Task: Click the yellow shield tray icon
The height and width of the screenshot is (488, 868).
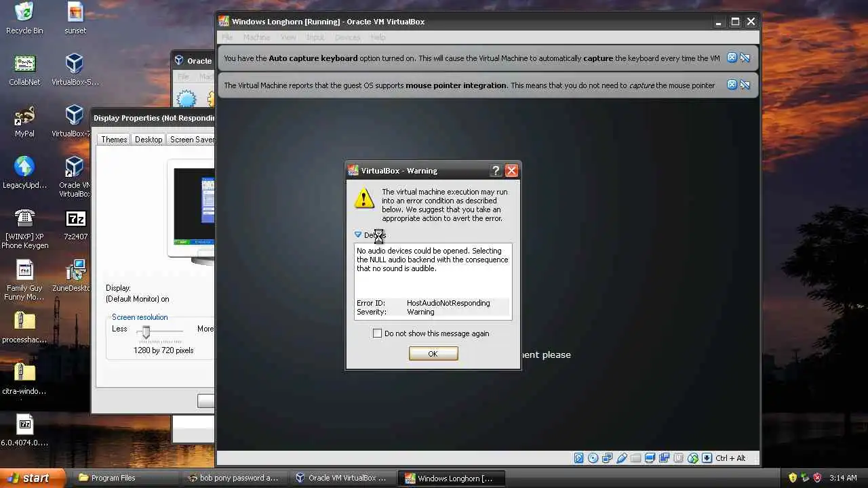Action: 793,478
